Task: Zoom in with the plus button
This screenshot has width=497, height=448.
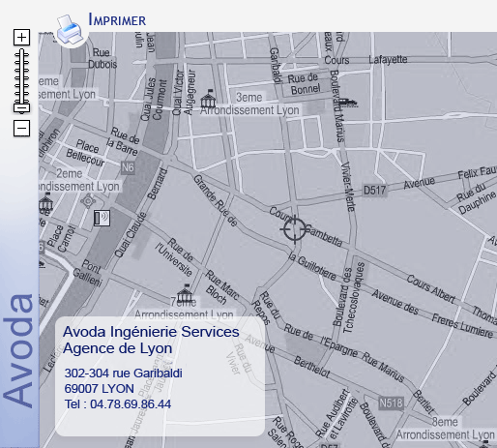Action: click(x=21, y=37)
